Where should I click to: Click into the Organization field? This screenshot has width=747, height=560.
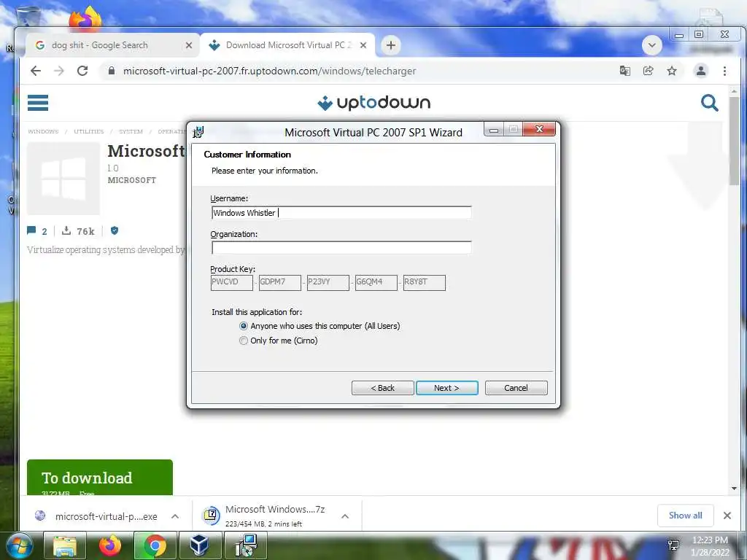(x=341, y=248)
